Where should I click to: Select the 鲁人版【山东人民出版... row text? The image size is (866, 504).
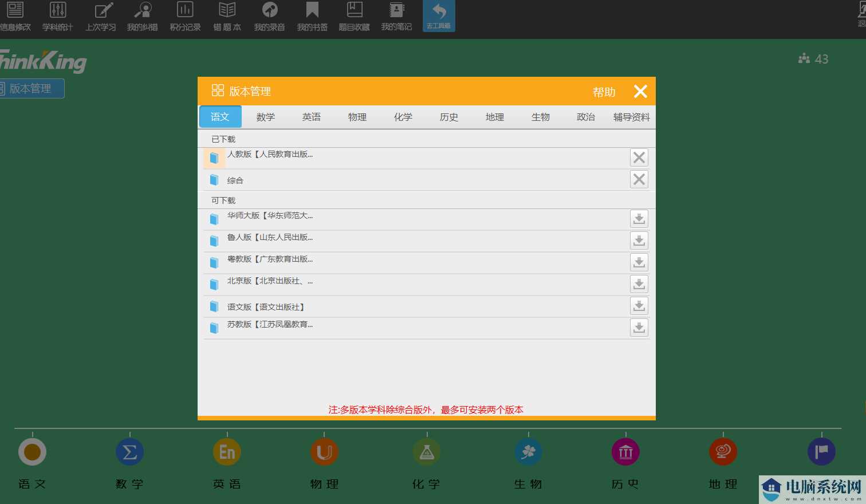270,237
